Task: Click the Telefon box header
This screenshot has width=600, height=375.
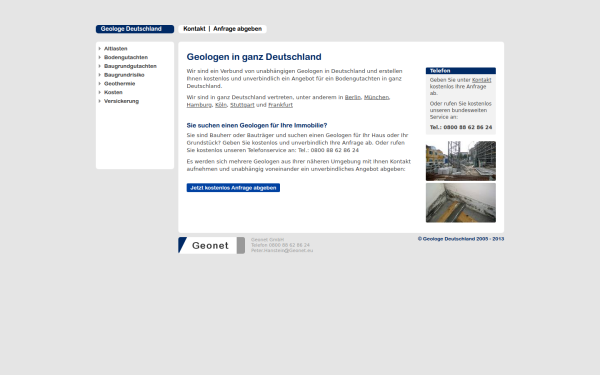Action: coord(461,71)
